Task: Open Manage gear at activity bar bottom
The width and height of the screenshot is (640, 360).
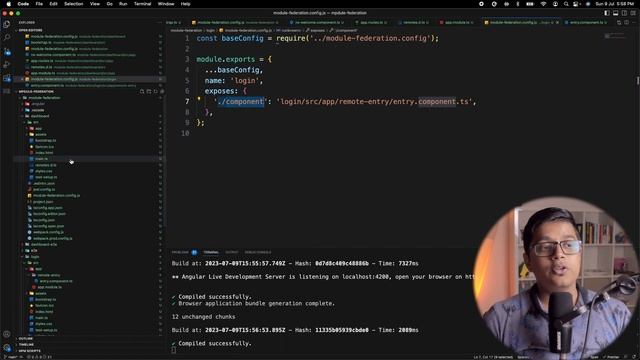Action: tap(7, 347)
